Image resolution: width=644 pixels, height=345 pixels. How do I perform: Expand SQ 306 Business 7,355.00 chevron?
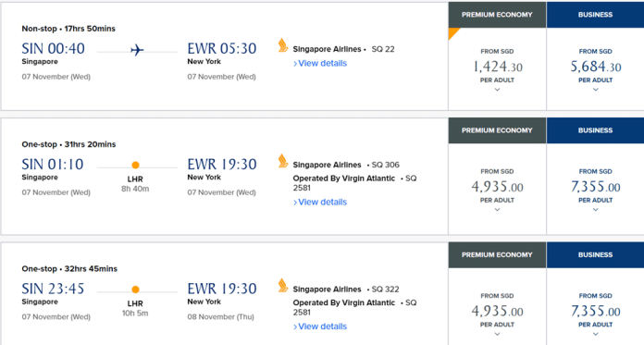[596, 209]
